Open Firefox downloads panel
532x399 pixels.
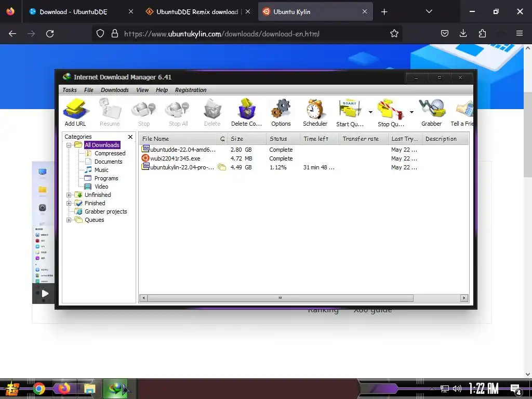463,33
